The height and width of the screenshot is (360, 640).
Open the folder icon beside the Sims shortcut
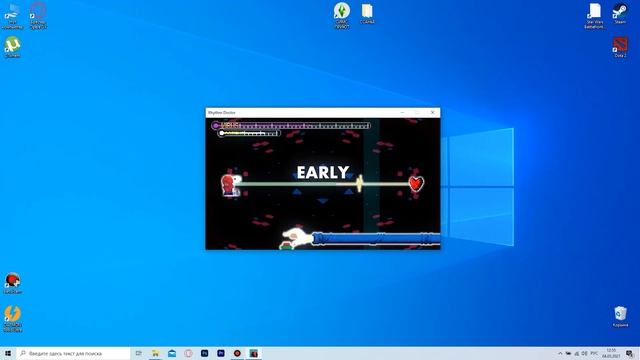367,13
